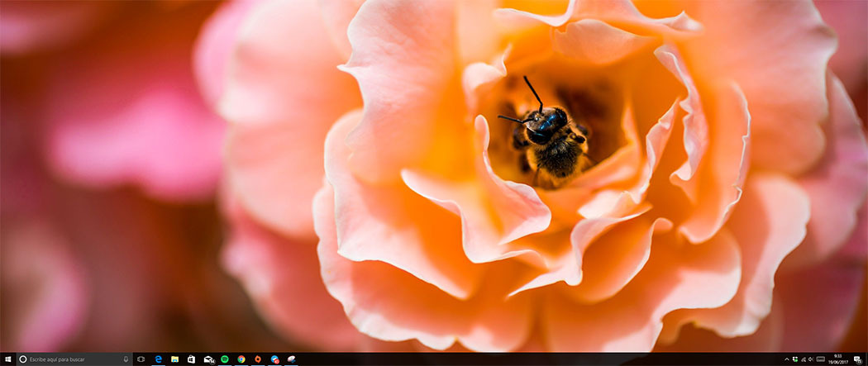Focus the 'Escribe aquí para buscar' search box
Screen dimensions: 868x366
point(74,359)
